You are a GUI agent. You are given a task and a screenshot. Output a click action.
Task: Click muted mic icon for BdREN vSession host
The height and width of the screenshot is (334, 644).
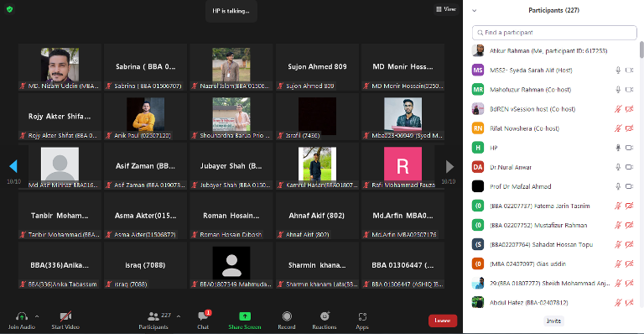[618, 109]
